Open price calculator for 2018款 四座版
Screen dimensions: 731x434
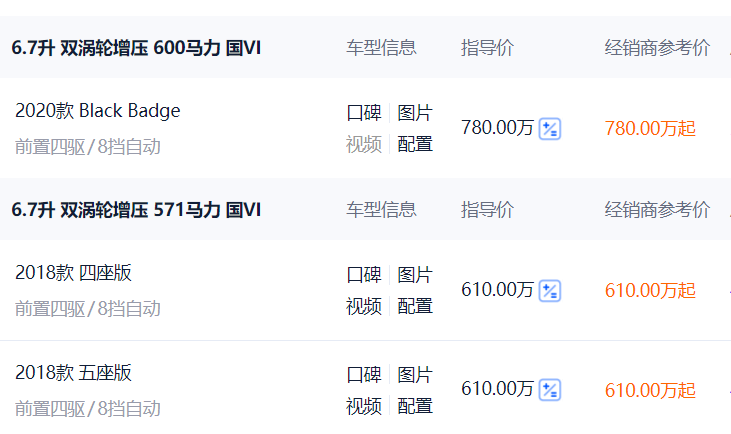tap(550, 291)
